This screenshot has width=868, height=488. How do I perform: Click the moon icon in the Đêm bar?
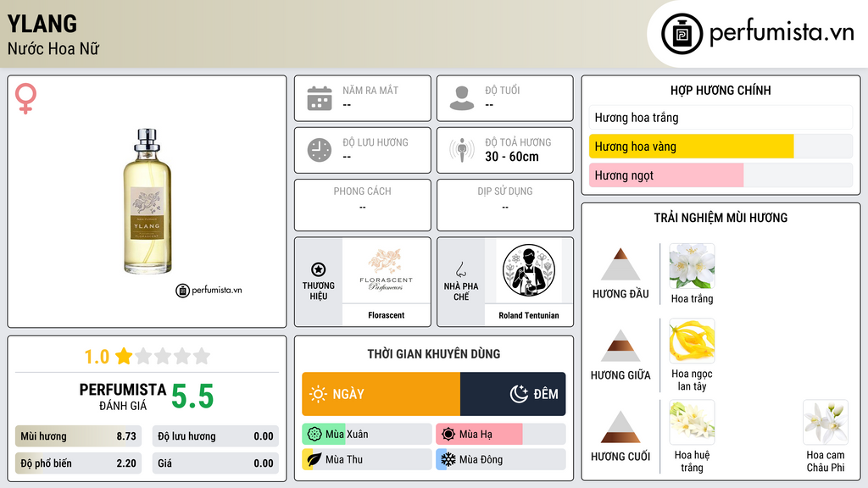click(x=519, y=394)
